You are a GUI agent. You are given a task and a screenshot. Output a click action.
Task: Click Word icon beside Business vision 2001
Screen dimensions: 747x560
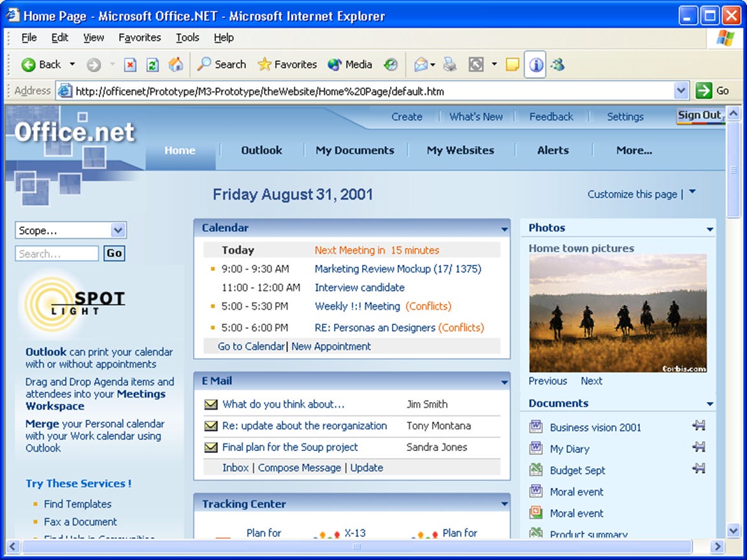tap(536, 426)
